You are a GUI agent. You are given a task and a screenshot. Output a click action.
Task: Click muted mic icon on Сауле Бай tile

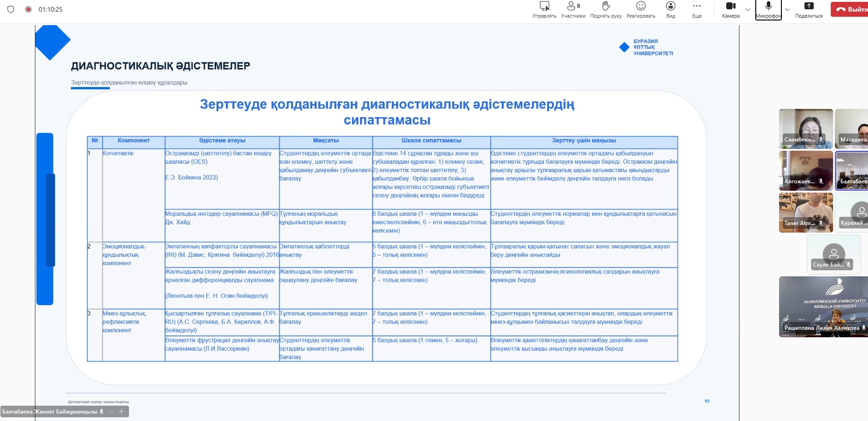click(x=848, y=265)
